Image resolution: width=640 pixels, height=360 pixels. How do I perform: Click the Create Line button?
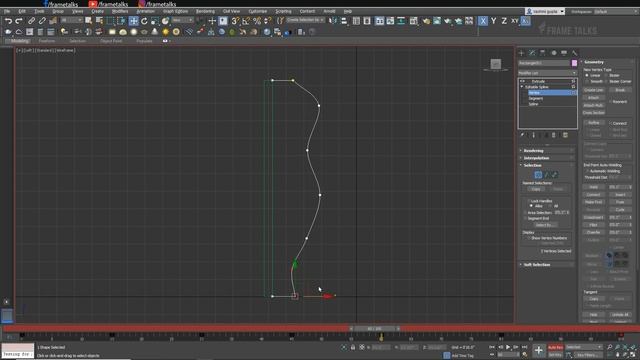click(594, 90)
